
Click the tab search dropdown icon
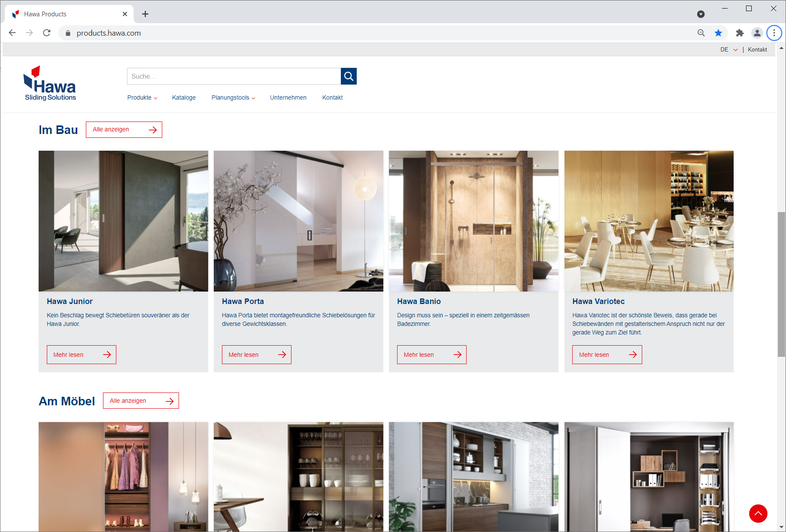[701, 14]
